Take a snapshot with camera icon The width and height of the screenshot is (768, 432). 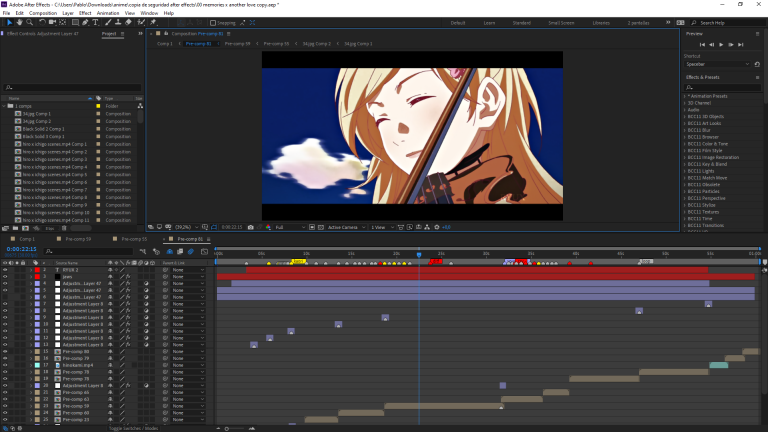(251, 227)
